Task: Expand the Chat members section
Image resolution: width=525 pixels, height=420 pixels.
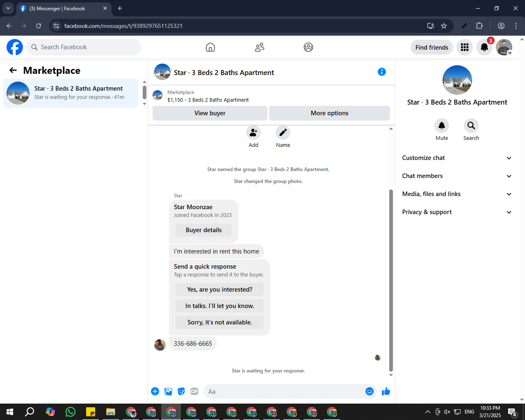Action: click(457, 176)
